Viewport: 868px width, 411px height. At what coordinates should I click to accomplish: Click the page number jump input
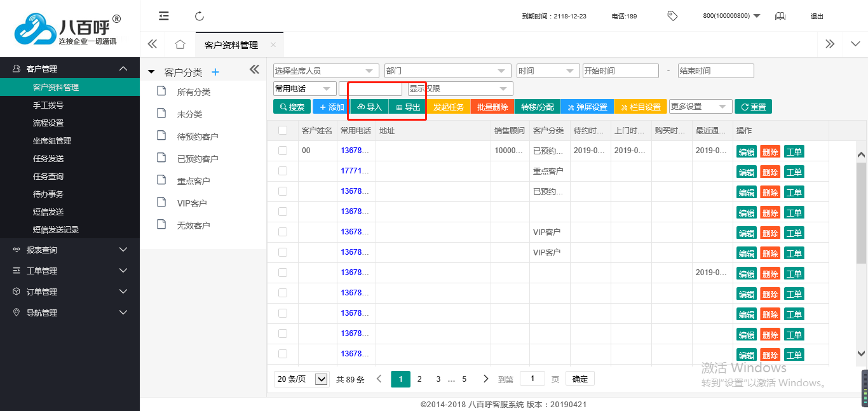(x=532, y=379)
